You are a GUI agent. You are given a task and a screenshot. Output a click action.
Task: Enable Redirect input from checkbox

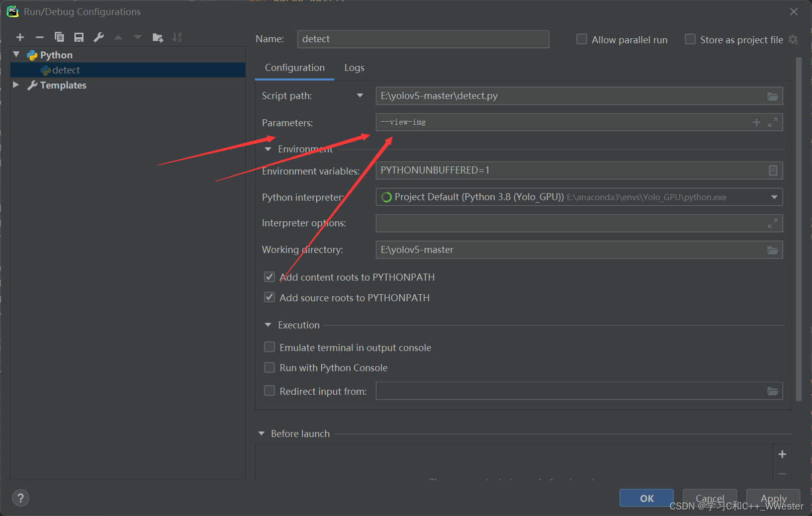click(269, 391)
